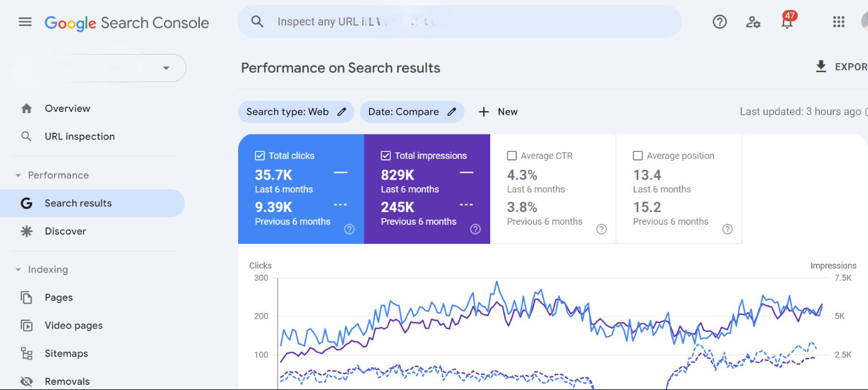Click the Removals crossed-eye icon
The image size is (868, 390).
(27, 381)
